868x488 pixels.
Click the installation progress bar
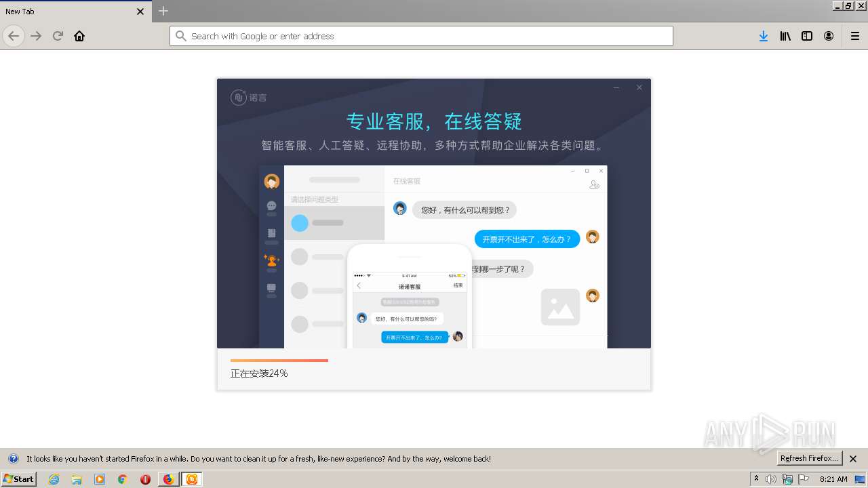434,361
